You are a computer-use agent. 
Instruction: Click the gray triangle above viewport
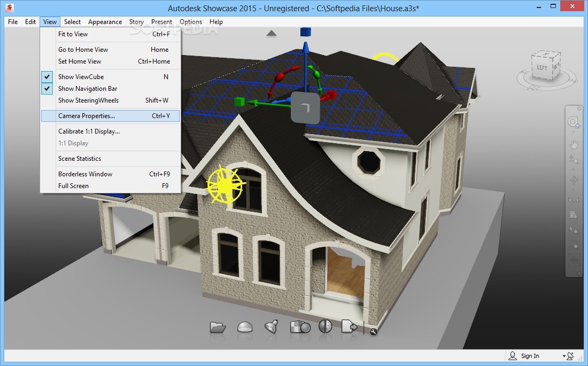(272, 33)
